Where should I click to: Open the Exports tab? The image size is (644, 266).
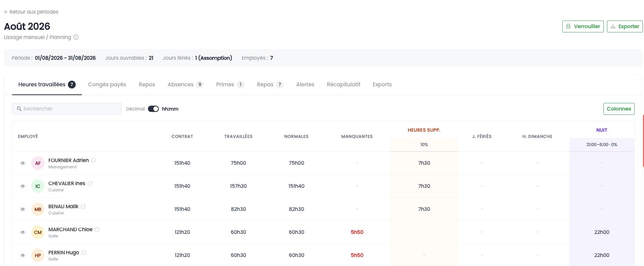(x=382, y=85)
